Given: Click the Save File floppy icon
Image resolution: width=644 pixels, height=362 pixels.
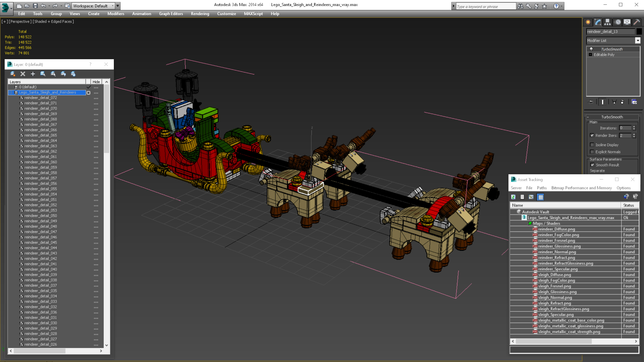Looking at the screenshot, I should pos(35,6).
